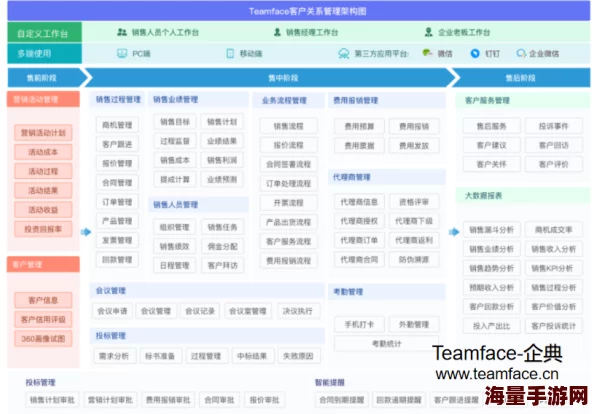Click the 失败原因 box

(298, 356)
